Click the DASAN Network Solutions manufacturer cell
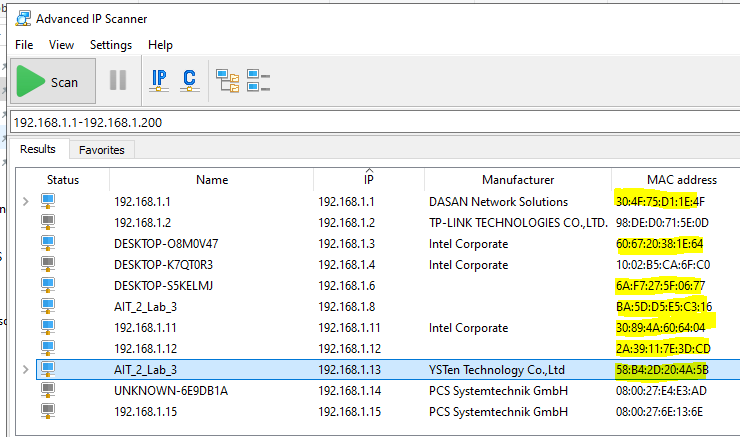 pyautogui.click(x=498, y=202)
